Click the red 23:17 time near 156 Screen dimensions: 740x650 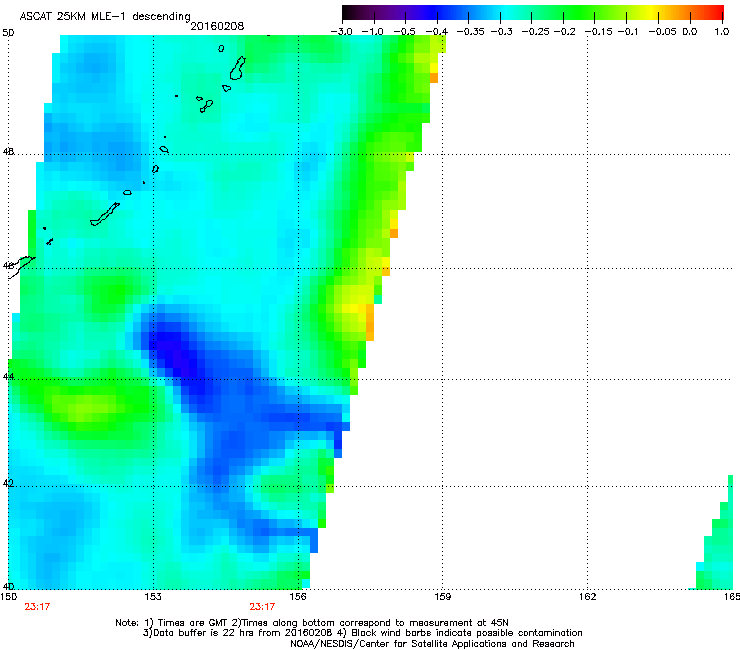point(262,607)
